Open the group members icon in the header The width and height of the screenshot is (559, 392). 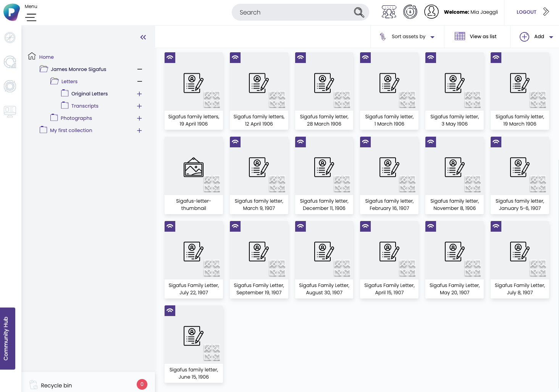[389, 12]
